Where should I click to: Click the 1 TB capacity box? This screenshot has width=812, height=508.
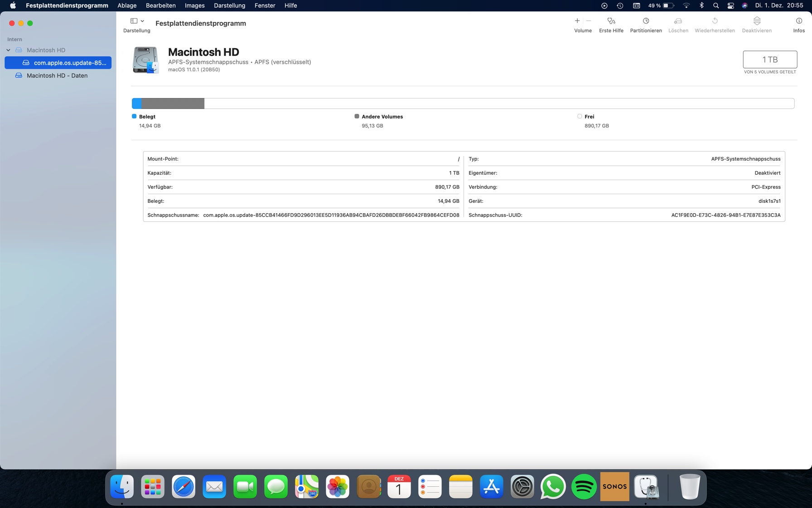(770, 59)
